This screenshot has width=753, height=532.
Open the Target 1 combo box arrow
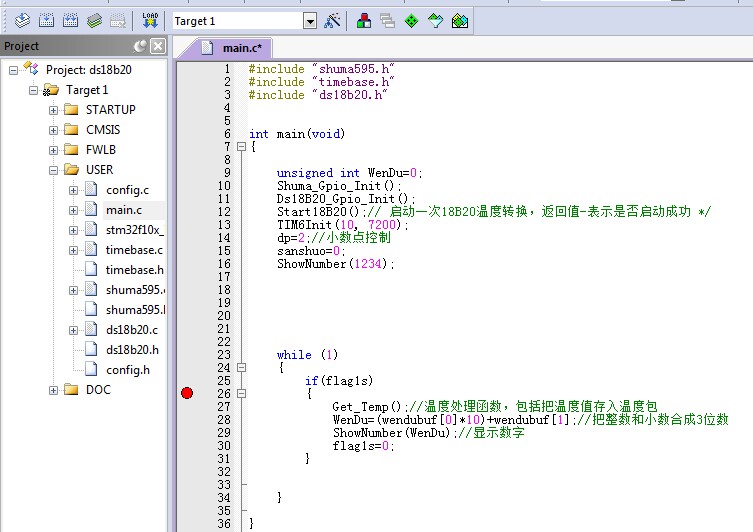pyautogui.click(x=310, y=21)
